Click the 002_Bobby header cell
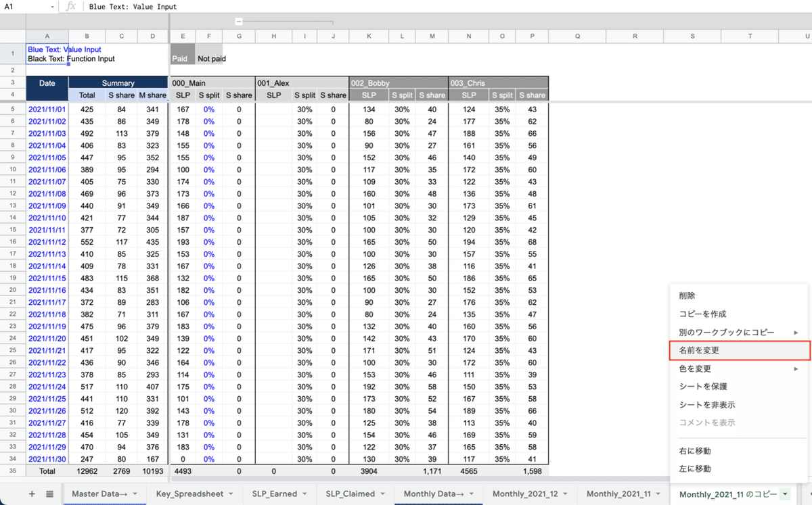The width and height of the screenshot is (812, 505). coord(399,83)
